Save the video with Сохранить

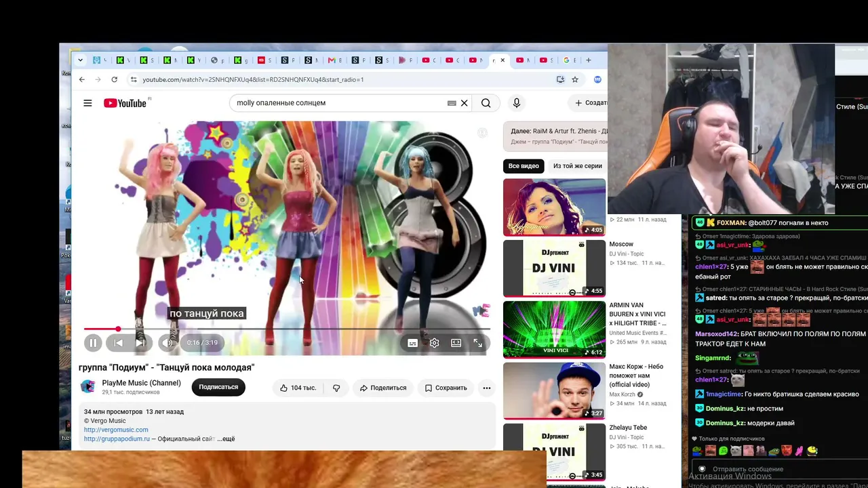tap(446, 388)
